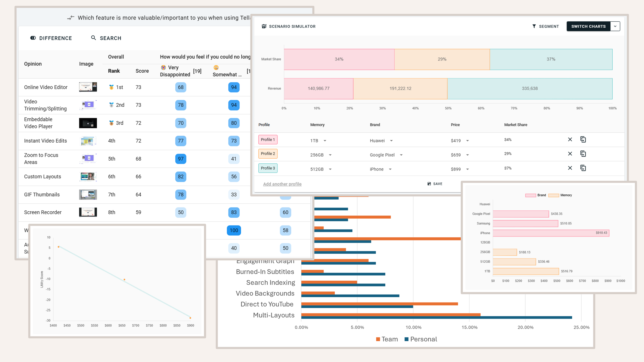Expand the Switch Charts arrow menu
The image size is (644, 362).
click(615, 26)
